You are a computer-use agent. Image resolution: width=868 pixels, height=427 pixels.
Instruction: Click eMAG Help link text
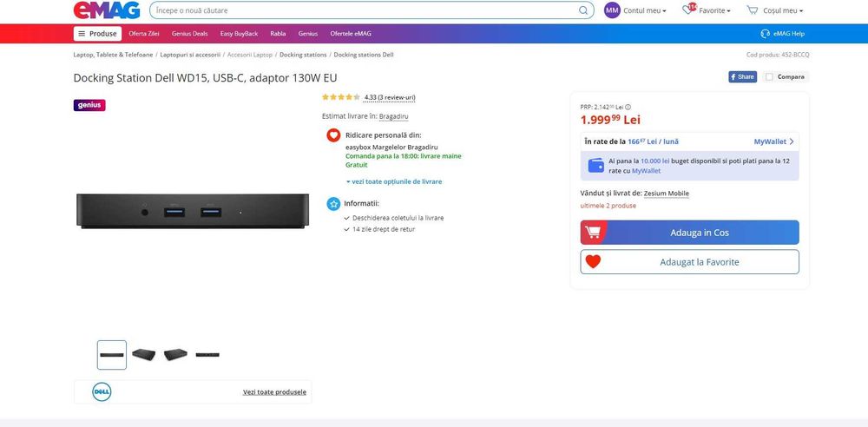coord(789,34)
